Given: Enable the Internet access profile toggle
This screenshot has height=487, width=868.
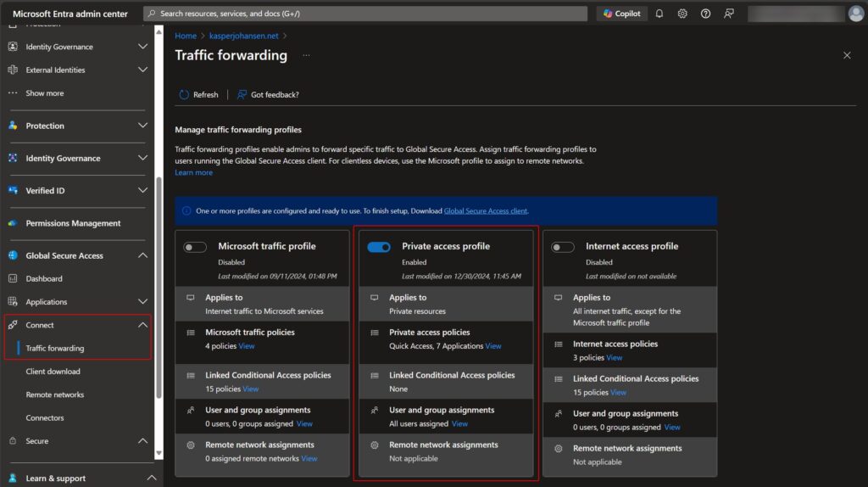Looking at the screenshot, I should (563, 247).
